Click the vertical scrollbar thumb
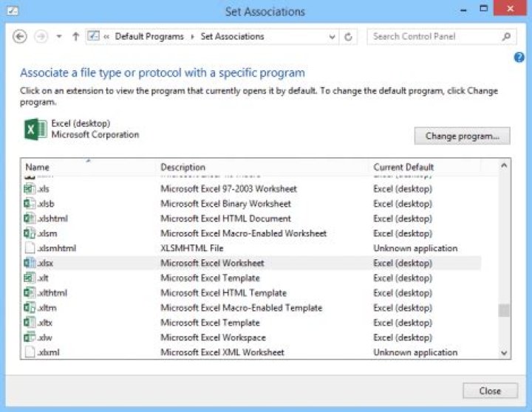Image resolution: width=532 pixels, height=412 pixels. click(x=504, y=310)
